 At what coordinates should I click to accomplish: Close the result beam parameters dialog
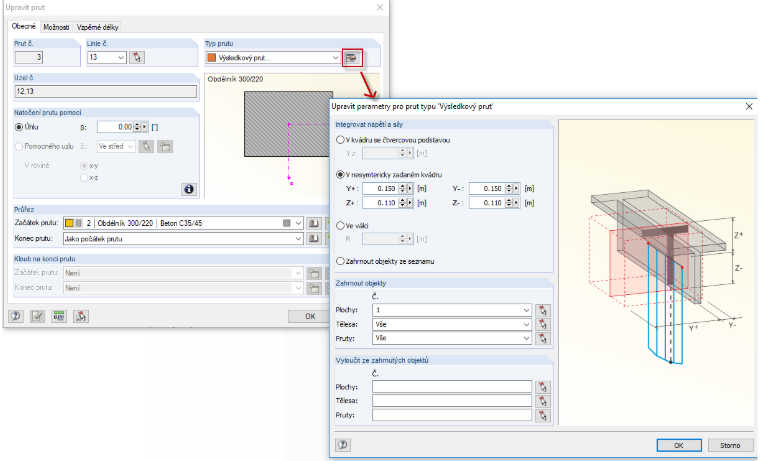pos(749,106)
